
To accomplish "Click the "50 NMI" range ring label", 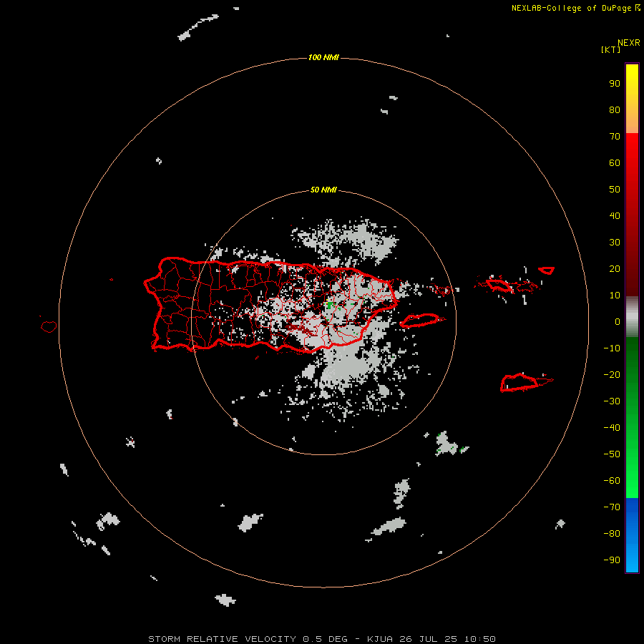I will coord(323,190).
